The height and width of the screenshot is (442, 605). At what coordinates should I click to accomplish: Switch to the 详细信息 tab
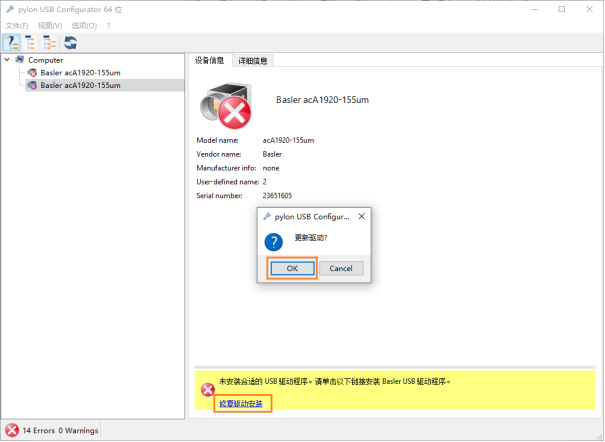(x=253, y=61)
